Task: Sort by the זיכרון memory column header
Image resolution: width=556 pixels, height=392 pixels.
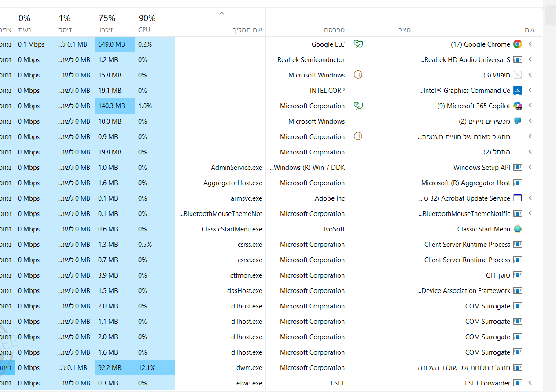Action: coord(115,22)
